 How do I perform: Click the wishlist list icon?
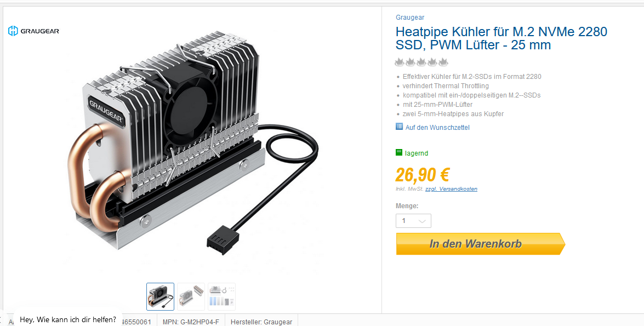tap(399, 127)
